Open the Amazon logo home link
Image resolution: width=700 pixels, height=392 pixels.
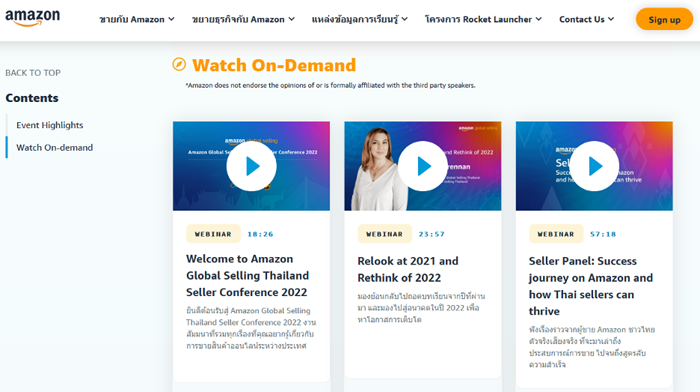(33, 18)
